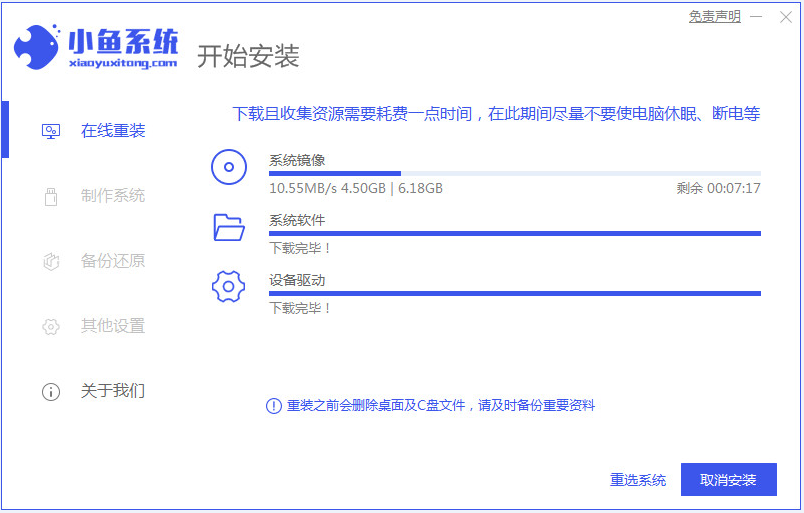
Task: Click the backup warning exclamation icon
Action: (x=273, y=405)
